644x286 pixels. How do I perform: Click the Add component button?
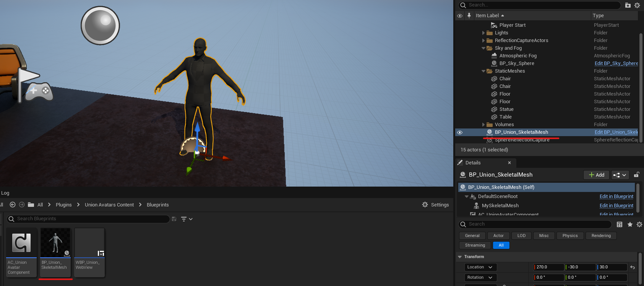point(596,175)
